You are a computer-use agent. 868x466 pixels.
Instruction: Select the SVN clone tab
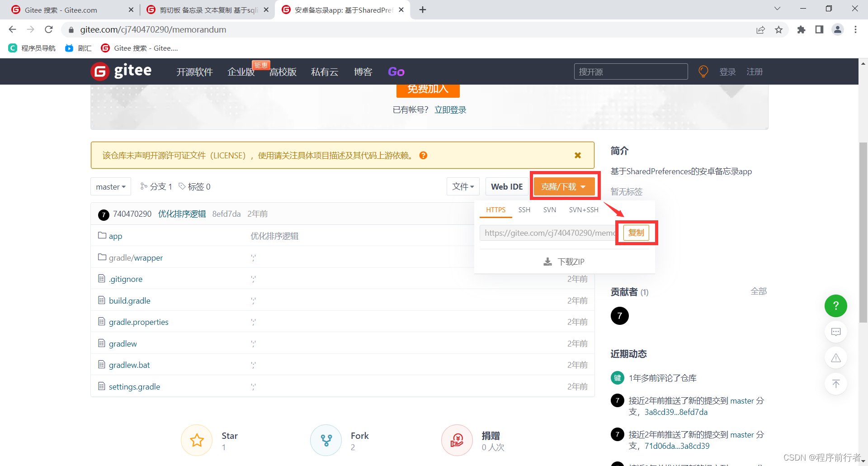[550, 210]
